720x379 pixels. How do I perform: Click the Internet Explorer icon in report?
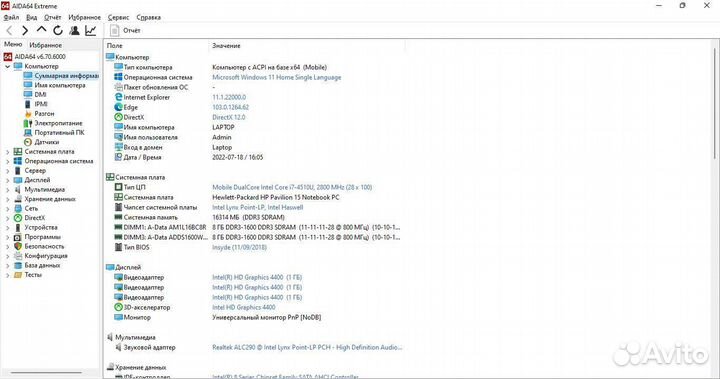[x=118, y=97]
